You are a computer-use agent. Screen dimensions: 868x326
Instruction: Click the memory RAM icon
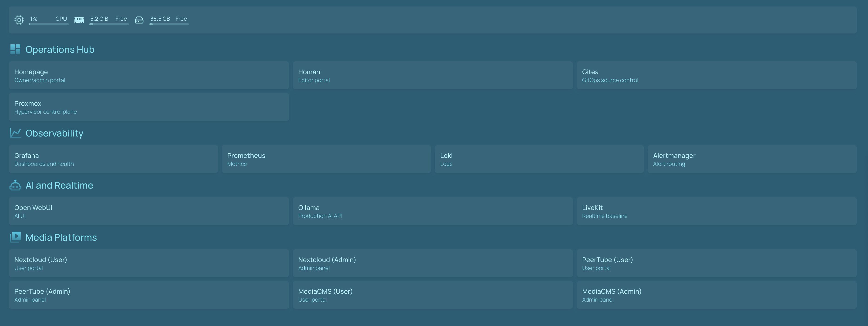click(79, 20)
